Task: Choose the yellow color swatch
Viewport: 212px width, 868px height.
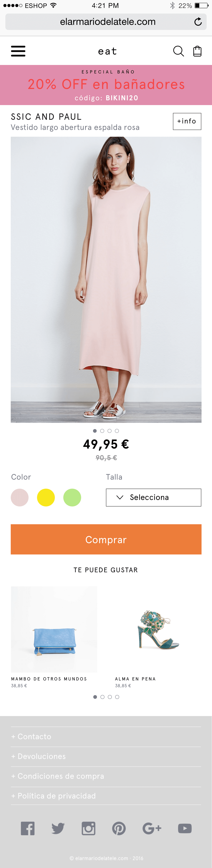Action: [46, 497]
